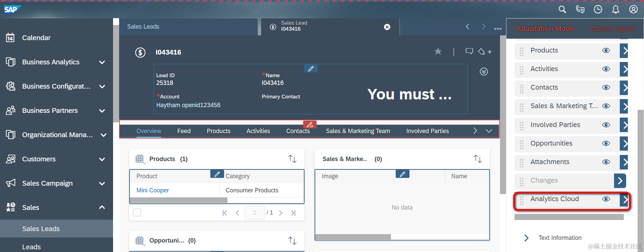Viewport: 644px width, 252px height.
Task: Toggle visibility of Attachments in the panel
Action: [x=606, y=162]
